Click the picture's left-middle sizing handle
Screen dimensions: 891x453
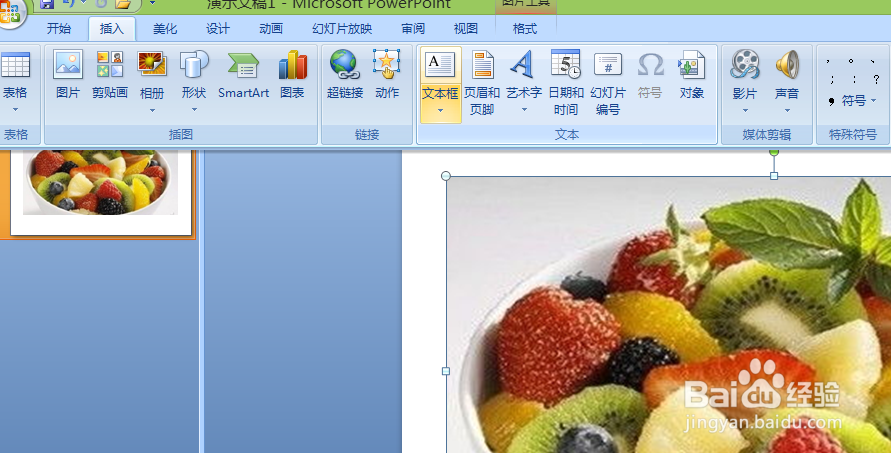click(x=446, y=371)
